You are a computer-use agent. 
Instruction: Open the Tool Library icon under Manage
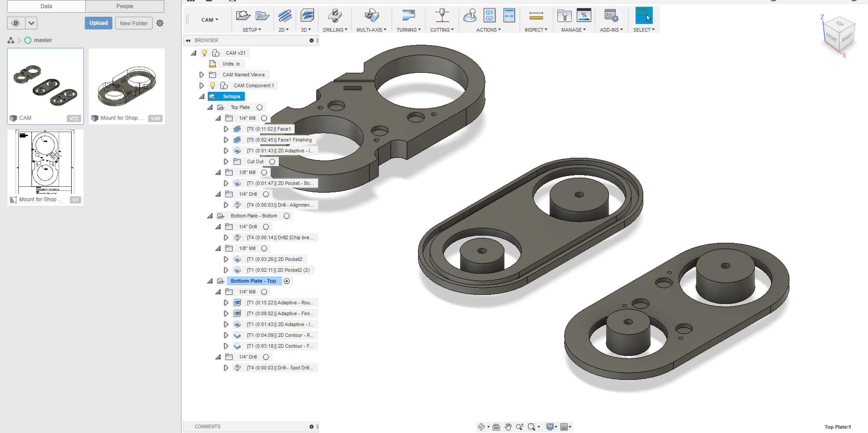[x=564, y=16]
